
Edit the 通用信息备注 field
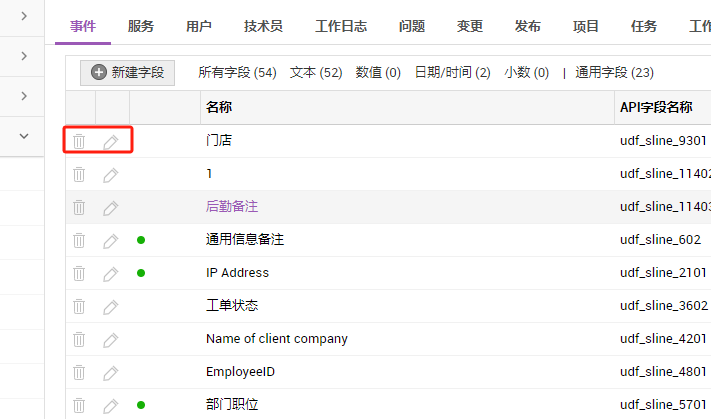coord(111,240)
